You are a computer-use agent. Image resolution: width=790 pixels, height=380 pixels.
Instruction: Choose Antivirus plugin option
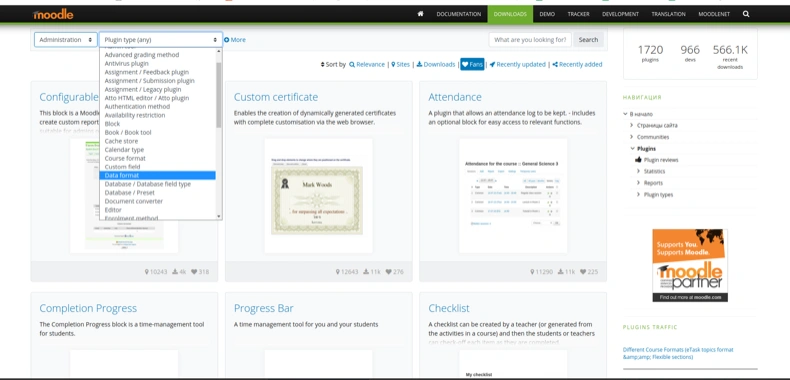(x=158, y=64)
